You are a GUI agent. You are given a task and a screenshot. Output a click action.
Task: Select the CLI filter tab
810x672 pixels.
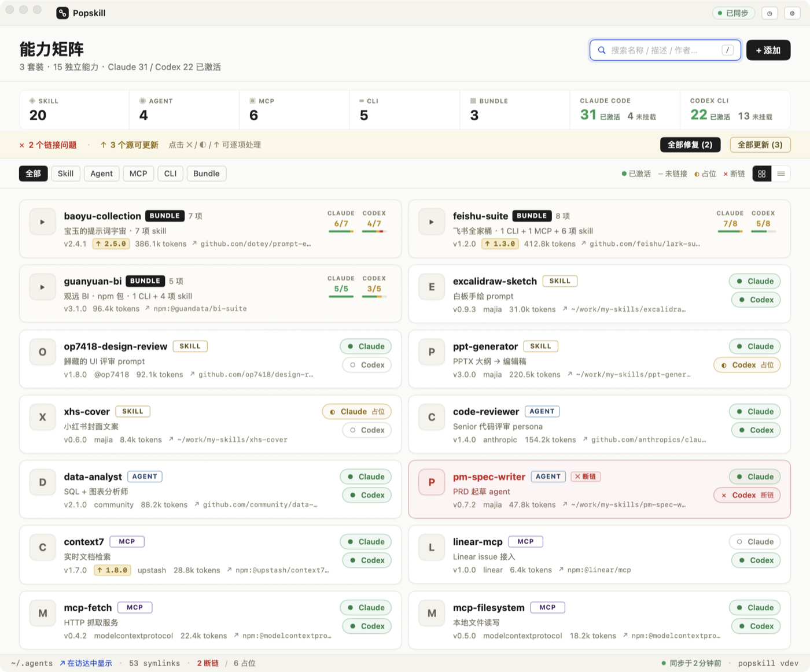coord(170,173)
